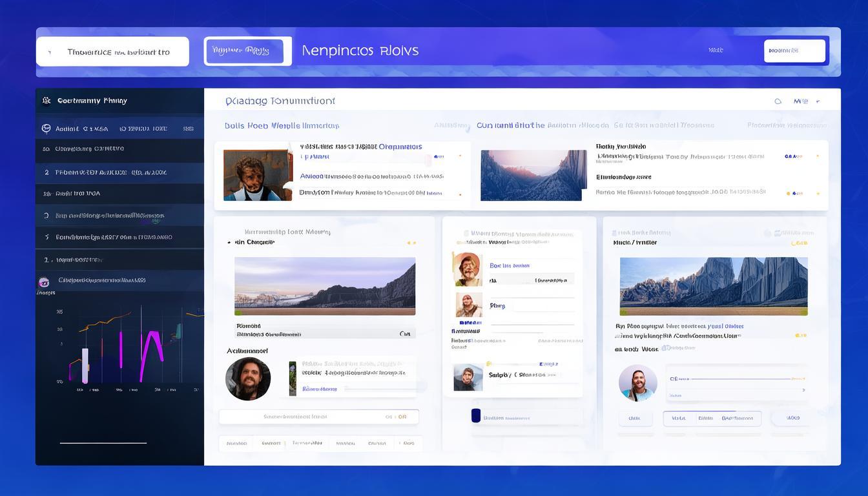Click the small icon beside the right card's header

point(767,233)
